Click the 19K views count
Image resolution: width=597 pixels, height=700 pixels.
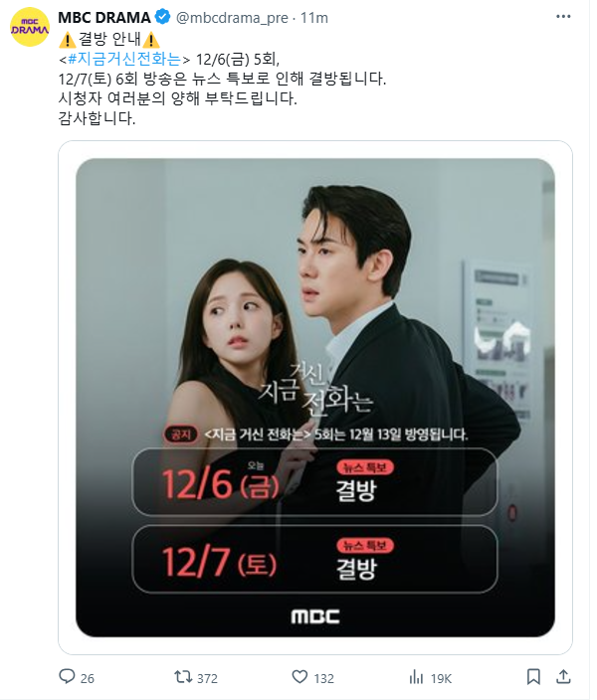[441, 678]
